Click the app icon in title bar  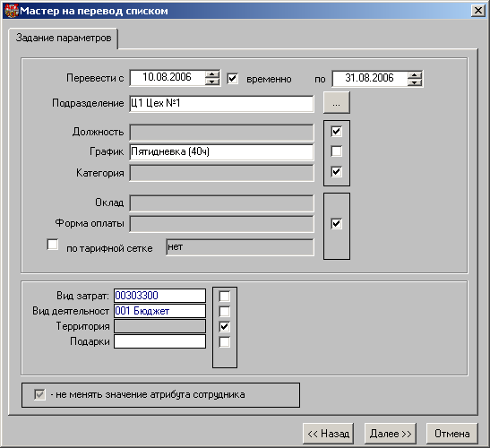tap(12, 11)
